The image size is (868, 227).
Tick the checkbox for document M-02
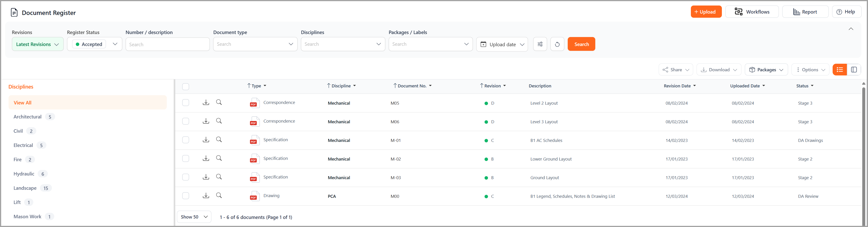(x=186, y=158)
